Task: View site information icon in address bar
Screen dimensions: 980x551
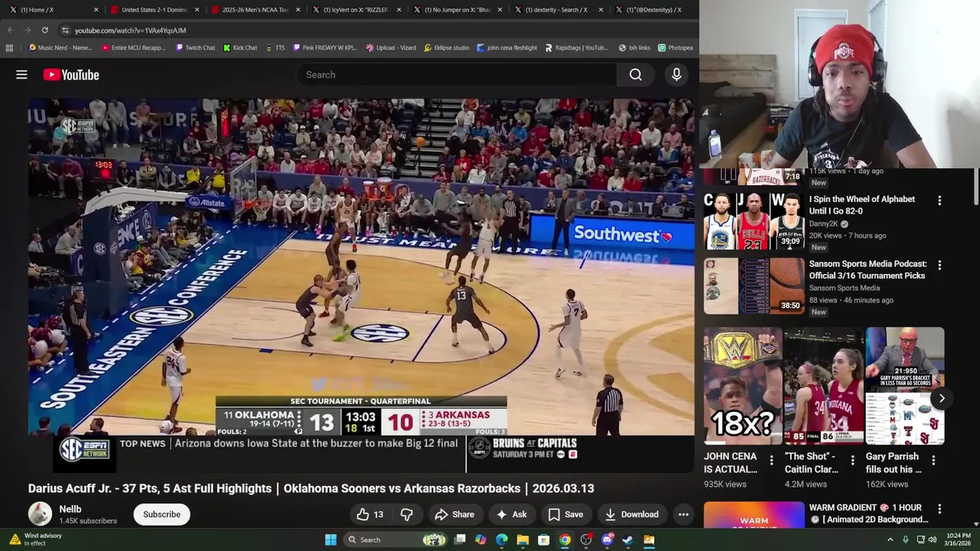Action: (x=65, y=30)
